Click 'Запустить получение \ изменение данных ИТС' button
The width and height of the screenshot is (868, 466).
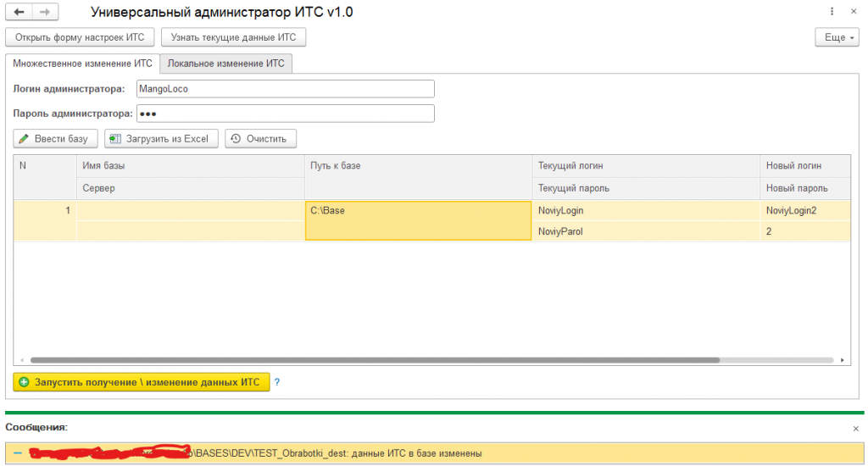[x=142, y=382]
